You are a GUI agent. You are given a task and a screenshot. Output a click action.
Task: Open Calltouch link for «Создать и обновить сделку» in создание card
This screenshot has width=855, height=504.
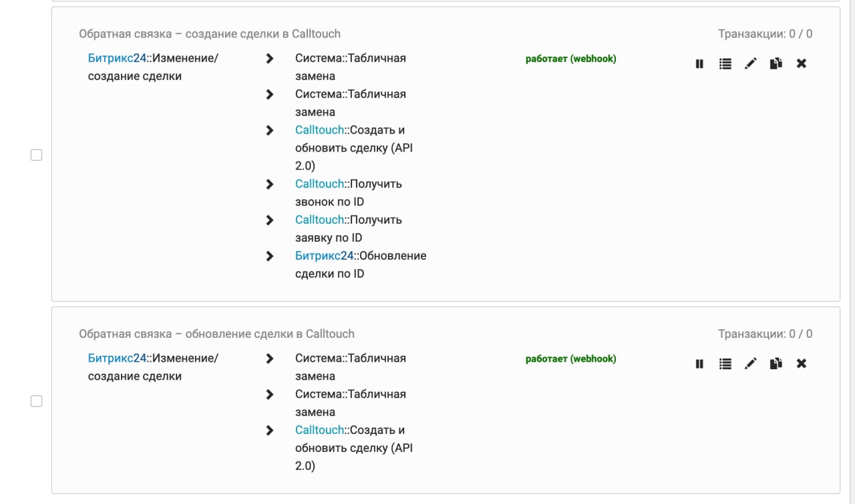319,130
